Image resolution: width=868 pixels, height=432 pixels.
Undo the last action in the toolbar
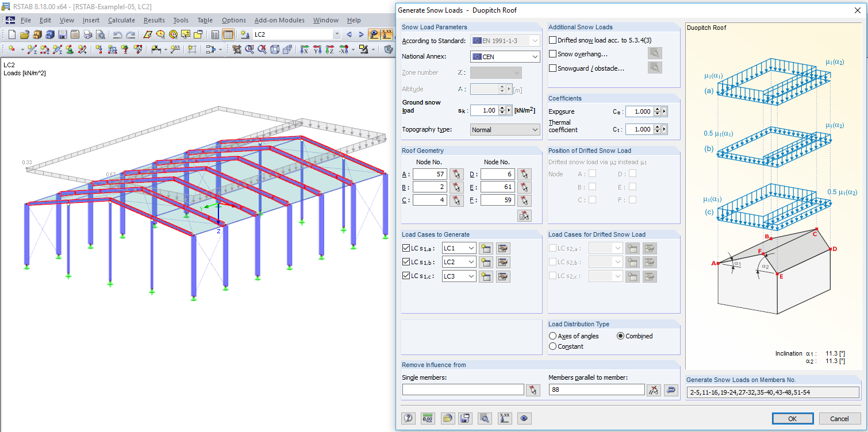[119, 34]
